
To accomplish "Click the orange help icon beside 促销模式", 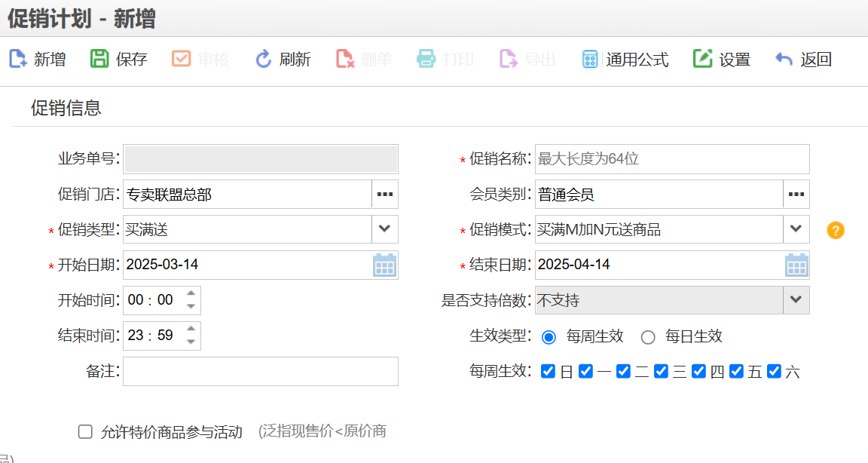I will tap(835, 229).
